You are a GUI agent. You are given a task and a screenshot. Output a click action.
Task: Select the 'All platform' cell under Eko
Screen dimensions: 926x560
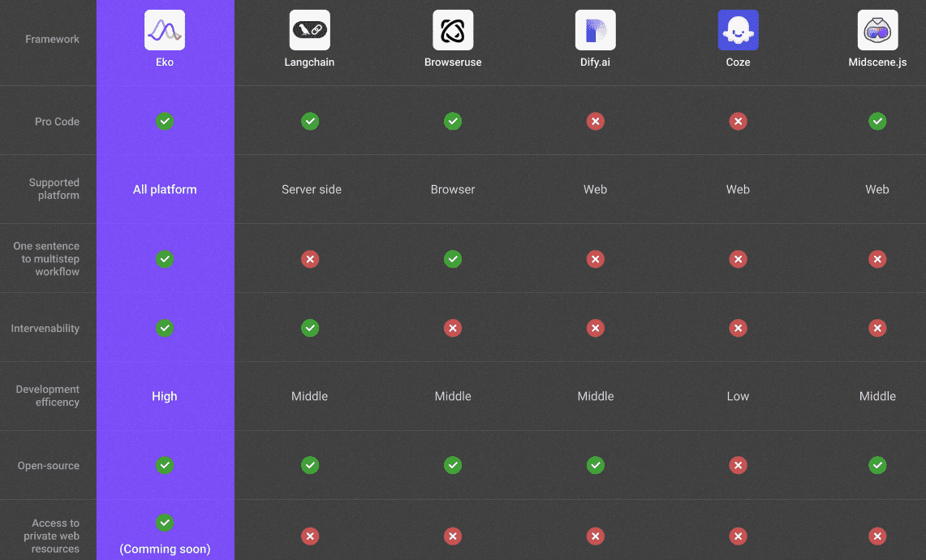point(165,189)
